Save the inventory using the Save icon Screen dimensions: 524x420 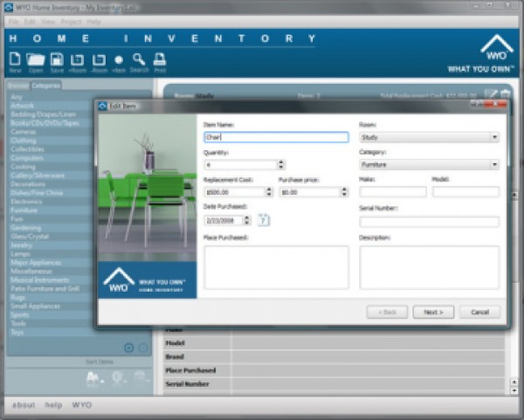click(57, 62)
